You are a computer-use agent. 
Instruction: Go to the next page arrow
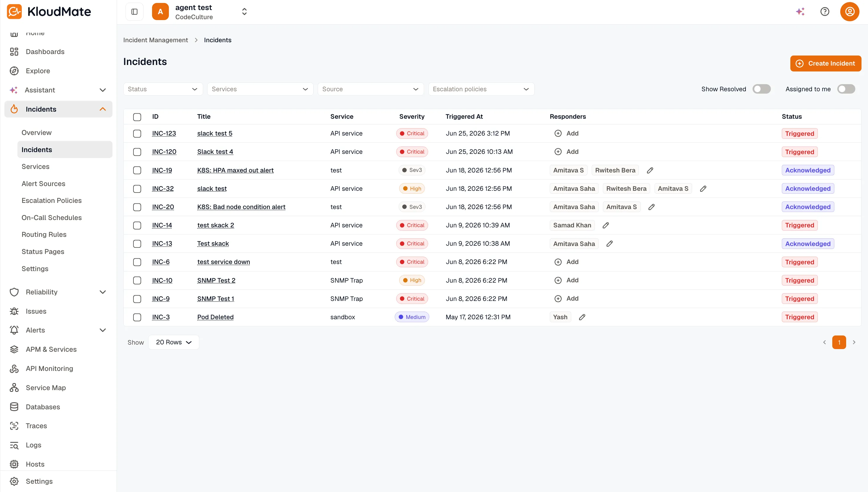854,342
